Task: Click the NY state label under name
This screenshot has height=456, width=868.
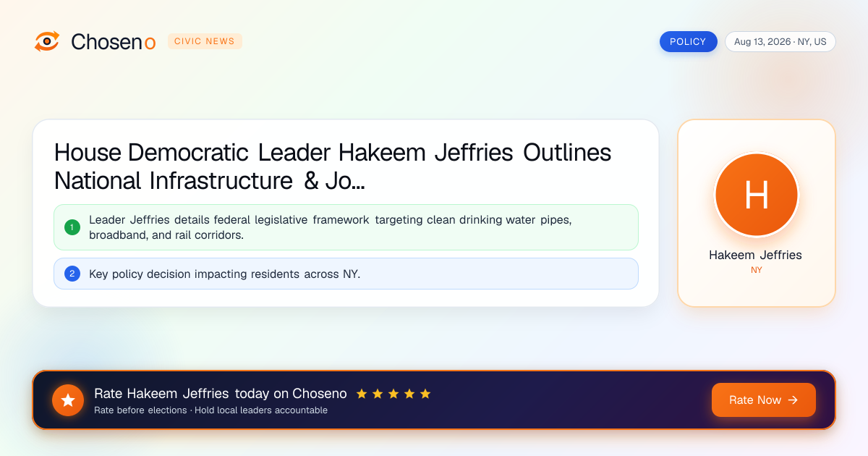Action: pos(757,270)
